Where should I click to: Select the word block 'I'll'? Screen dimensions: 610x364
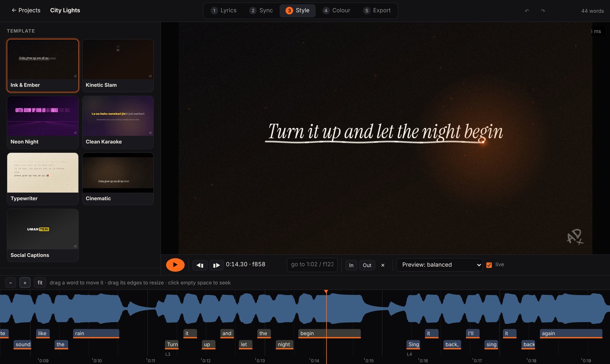pos(473,334)
